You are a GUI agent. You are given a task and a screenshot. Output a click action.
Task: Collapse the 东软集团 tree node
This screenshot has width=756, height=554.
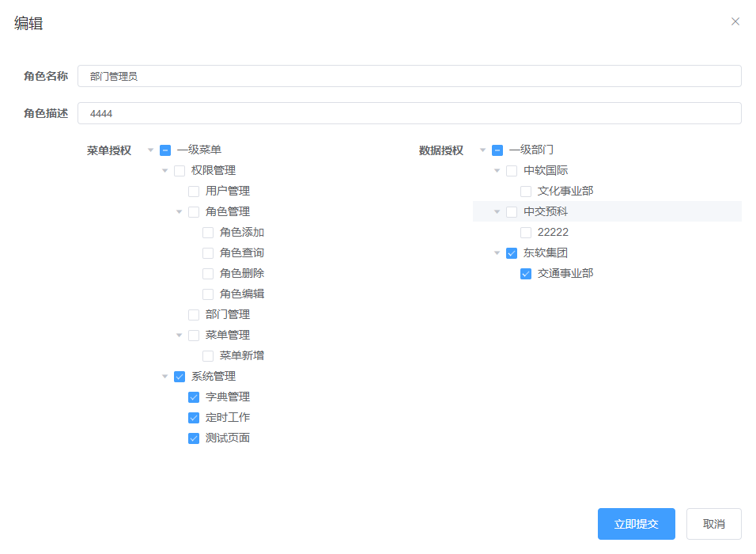pyautogui.click(x=496, y=252)
